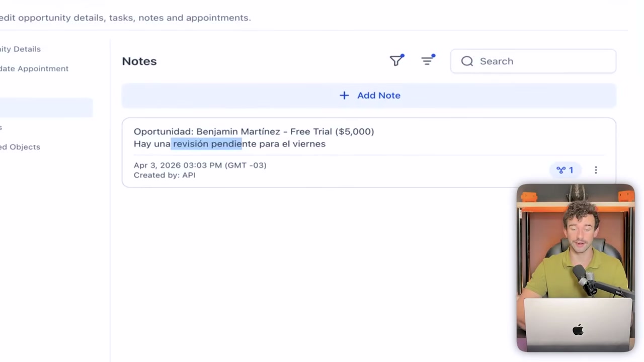Click the 'Created by: API' label
The image size is (644, 362).
tap(165, 175)
